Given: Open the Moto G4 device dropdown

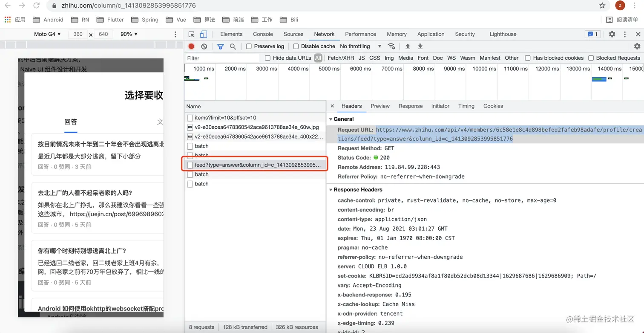Looking at the screenshot, I should coord(47,34).
